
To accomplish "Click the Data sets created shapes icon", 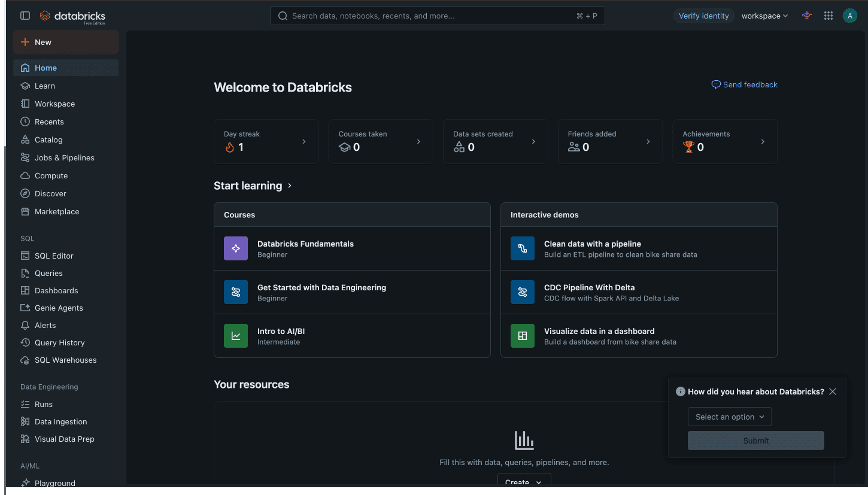I will point(459,147).
